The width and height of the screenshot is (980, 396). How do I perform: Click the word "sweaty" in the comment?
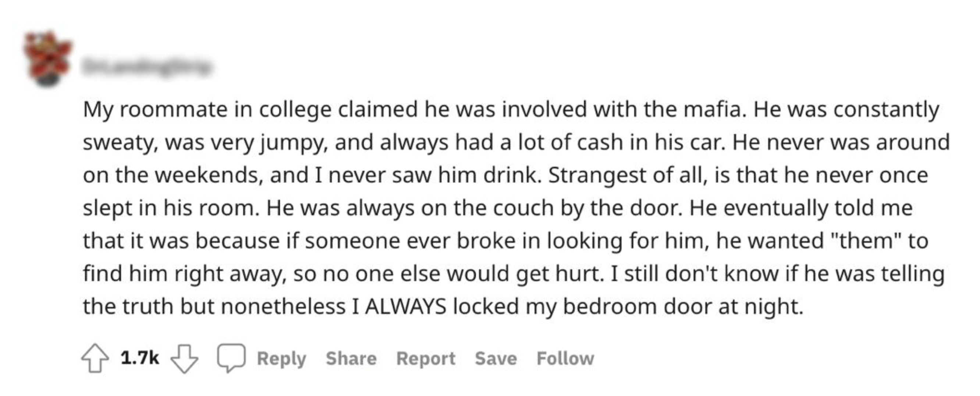pos(120,143)
